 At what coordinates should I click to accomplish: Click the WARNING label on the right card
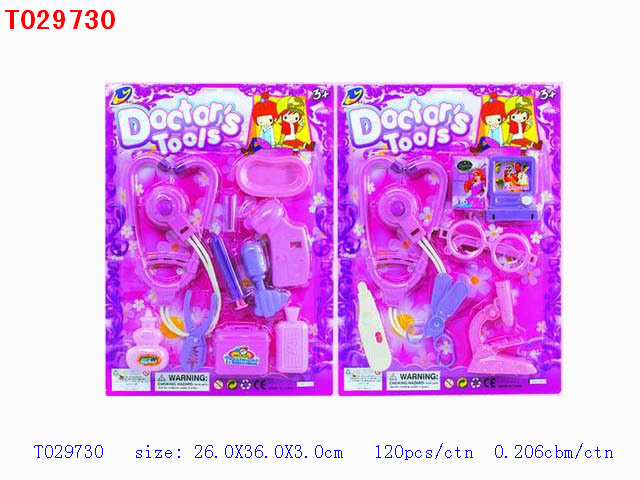413,380
